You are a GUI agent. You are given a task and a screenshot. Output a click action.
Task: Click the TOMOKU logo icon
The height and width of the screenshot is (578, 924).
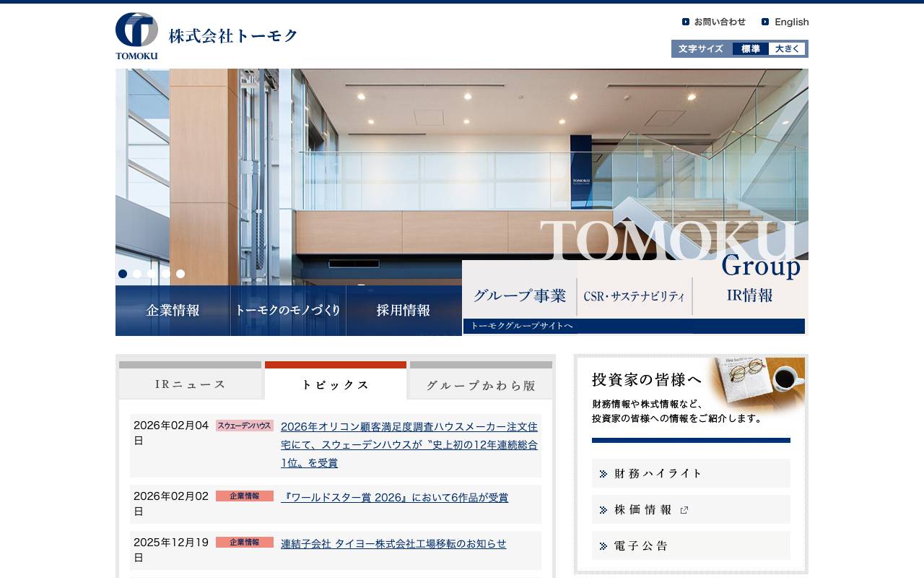pyautogui.click(x=136, y=30)
